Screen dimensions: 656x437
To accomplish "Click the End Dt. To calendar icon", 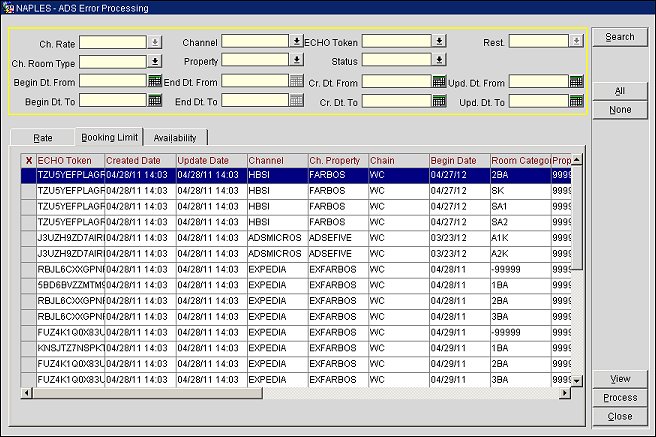I will pyautogui.click(x=296, y=100).
